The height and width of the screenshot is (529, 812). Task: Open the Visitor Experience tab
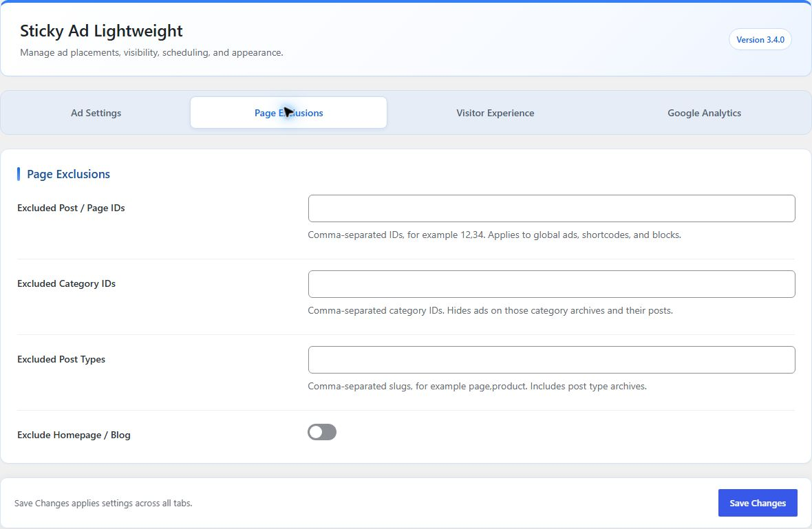coord(495,113)
